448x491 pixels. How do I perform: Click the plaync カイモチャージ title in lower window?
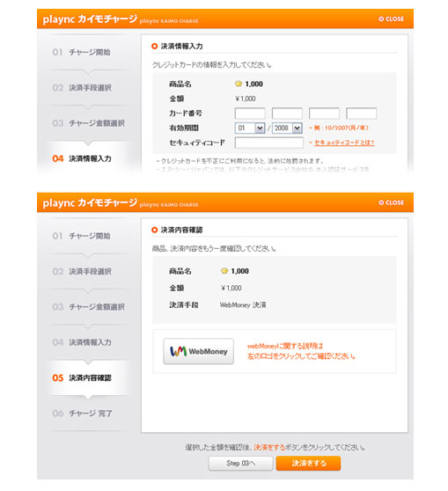90,203
